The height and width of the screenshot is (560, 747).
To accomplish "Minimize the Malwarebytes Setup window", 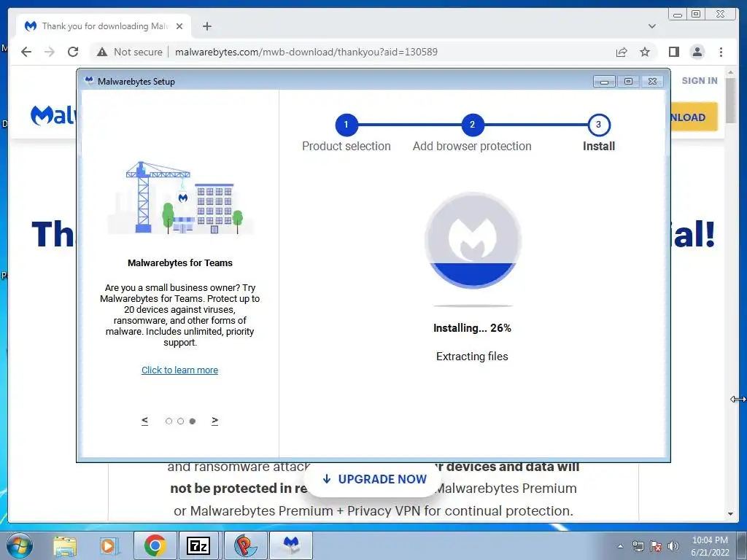I will [604, 82].
